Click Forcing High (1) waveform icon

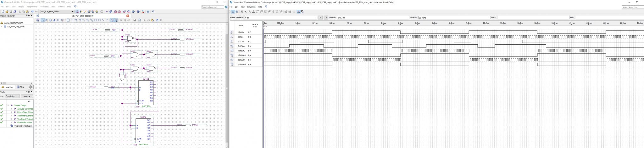tap(250, 12)
